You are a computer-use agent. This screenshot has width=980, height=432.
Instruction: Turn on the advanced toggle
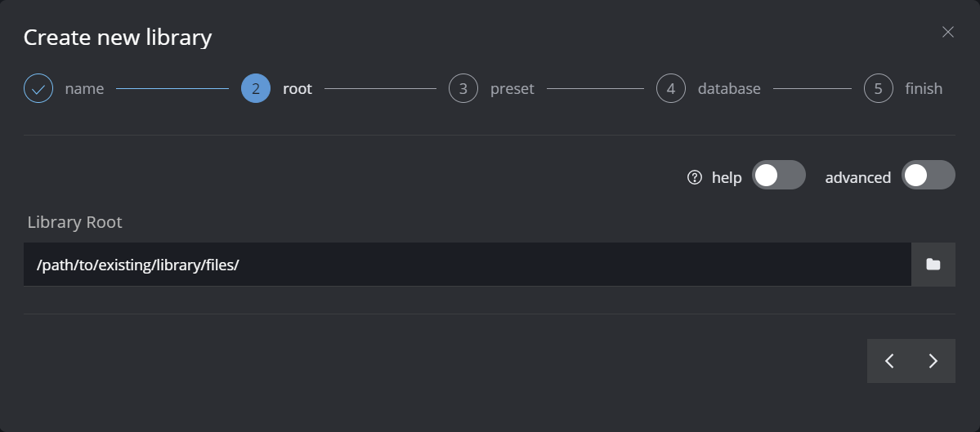pyautogui.click(x=928, y=176)
